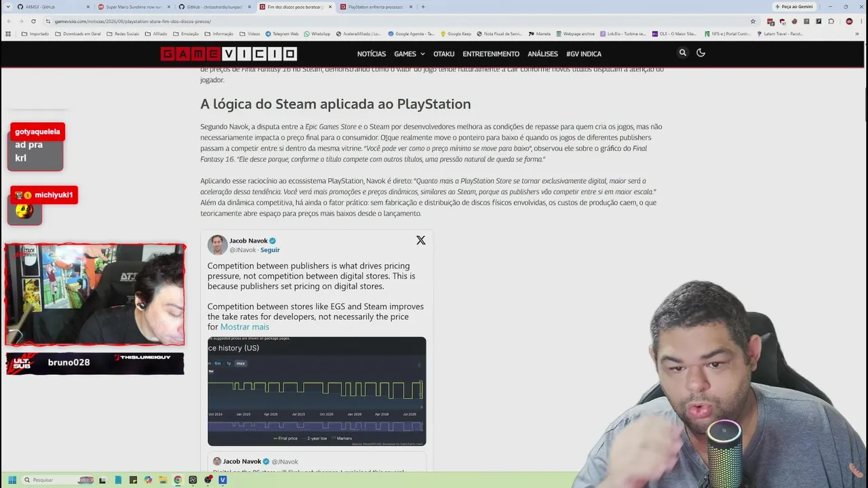The image size is (868, 488).
Task: Open the Afiliado bookmarks folder
Action: (156, 33)
